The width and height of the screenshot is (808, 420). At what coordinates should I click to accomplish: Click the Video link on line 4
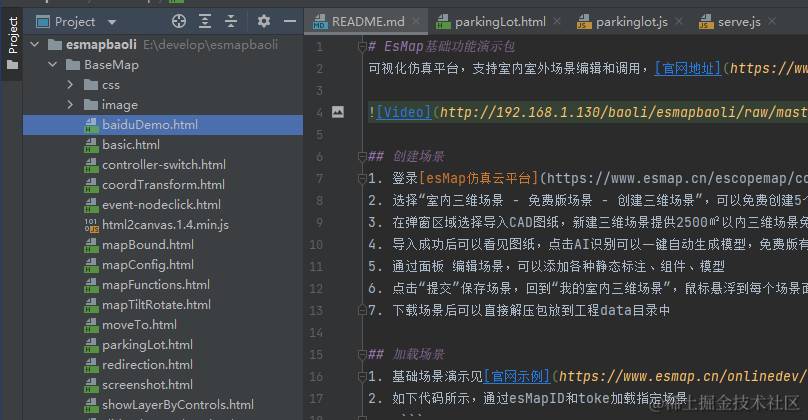[403, 112]
